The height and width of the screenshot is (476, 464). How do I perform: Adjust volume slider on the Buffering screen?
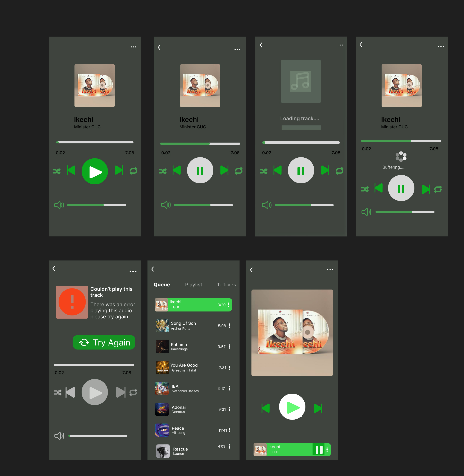405,212
